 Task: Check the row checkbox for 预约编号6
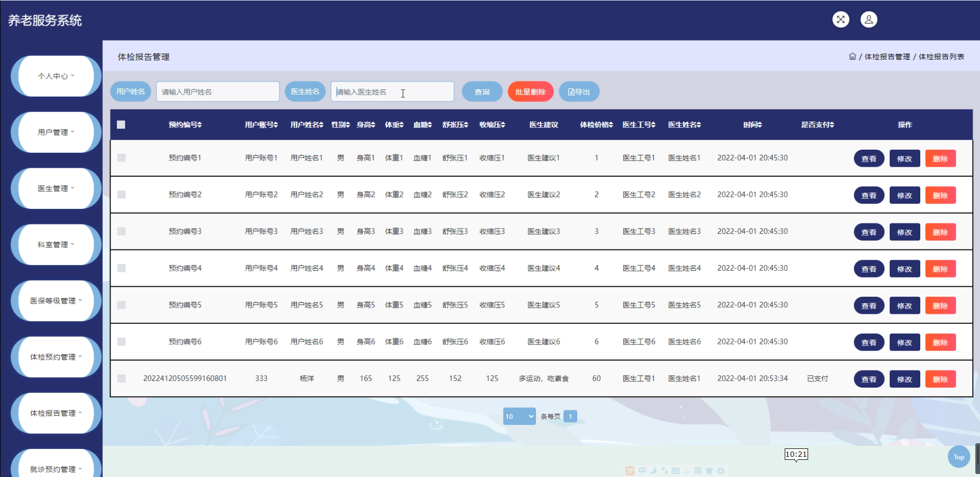point(122,342)
